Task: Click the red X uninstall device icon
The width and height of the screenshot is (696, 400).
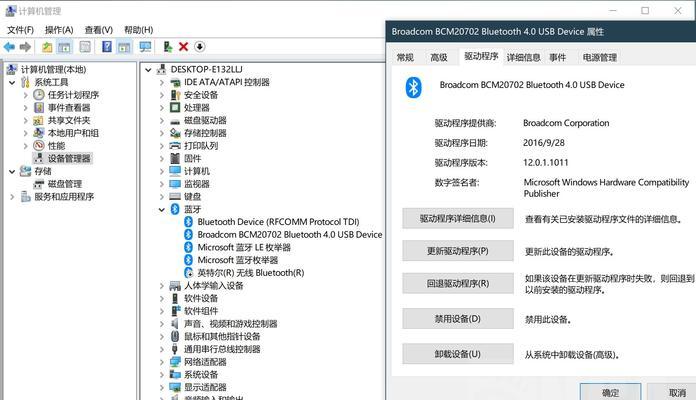Action: click(x=183, y=47)
